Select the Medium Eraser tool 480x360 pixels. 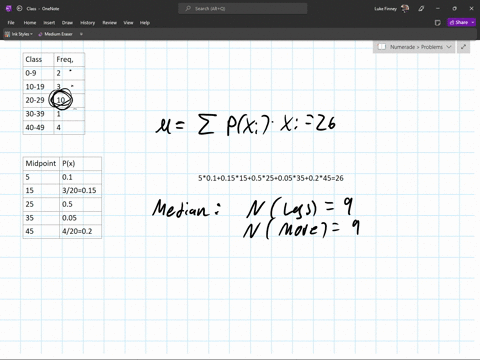[x=55, y=34]
